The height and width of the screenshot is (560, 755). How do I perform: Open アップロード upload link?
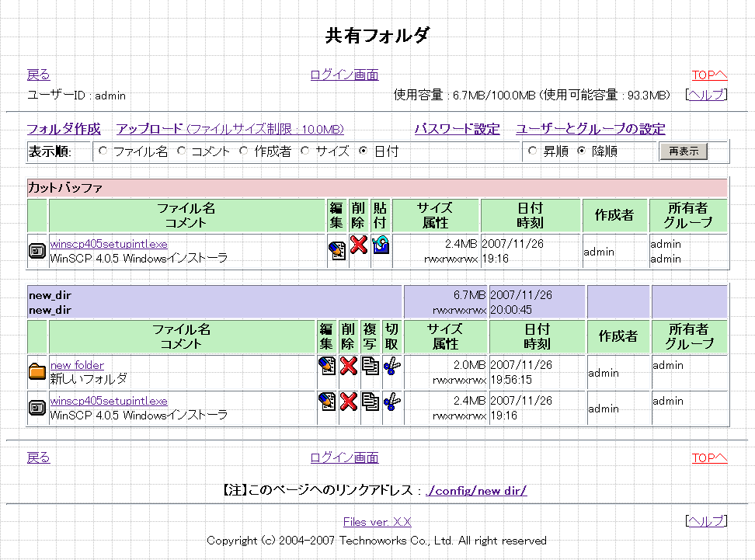(x=149, y=129)
